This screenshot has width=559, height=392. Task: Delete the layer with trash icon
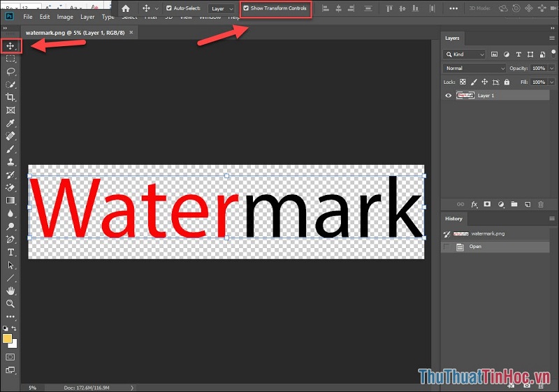point(541,204)
